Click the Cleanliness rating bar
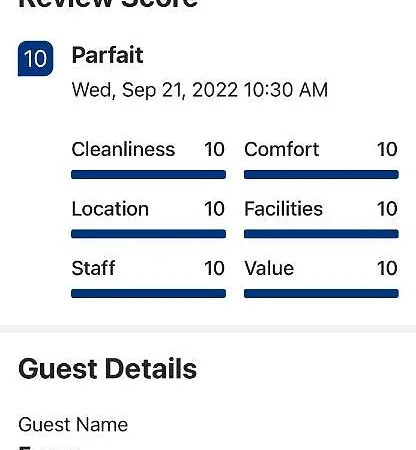 [149, 174]
